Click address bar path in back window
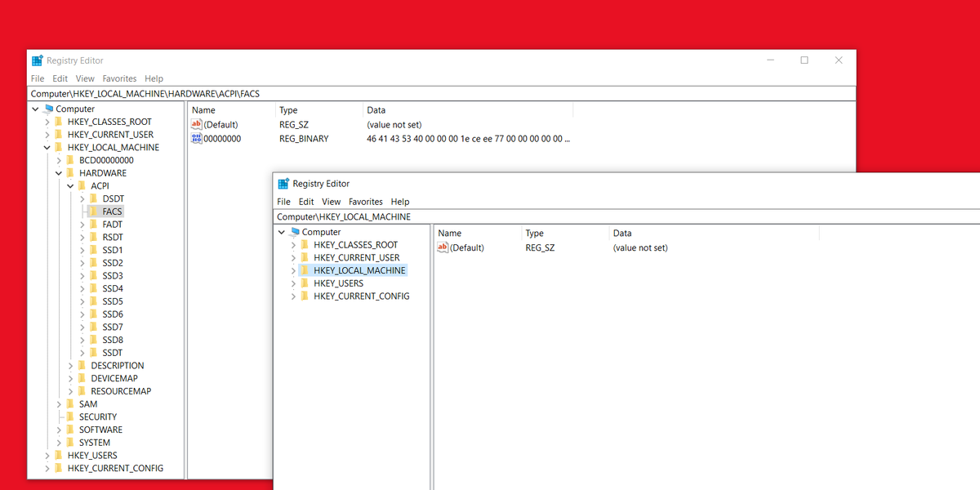Image resolution: width=980 pixels, height=490 pixels. (145, 94)
